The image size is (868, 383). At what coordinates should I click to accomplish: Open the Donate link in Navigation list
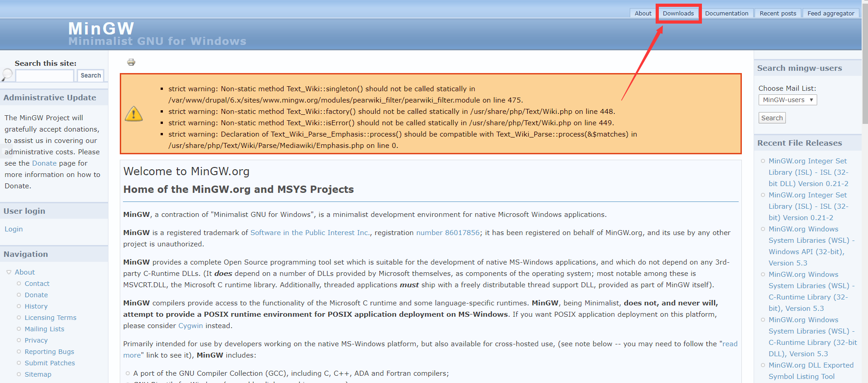click(x=36, y=295)
